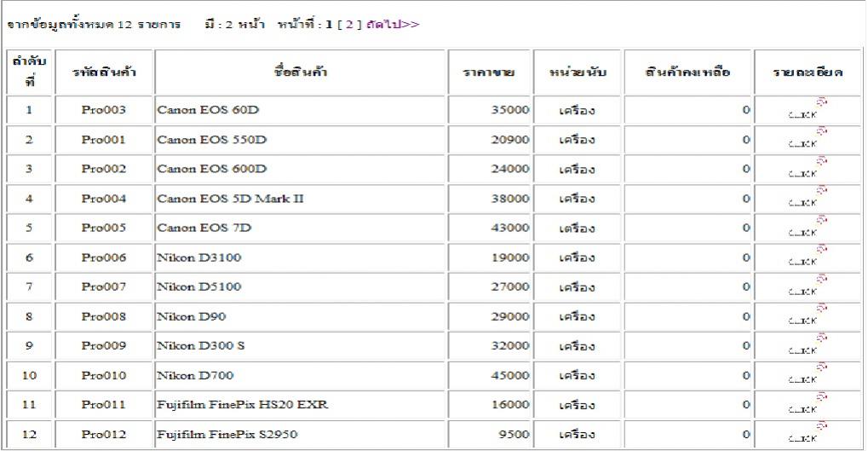The image size is (868, 451).
Task: Select product code Pro009
Action: (x=104, y=346)
